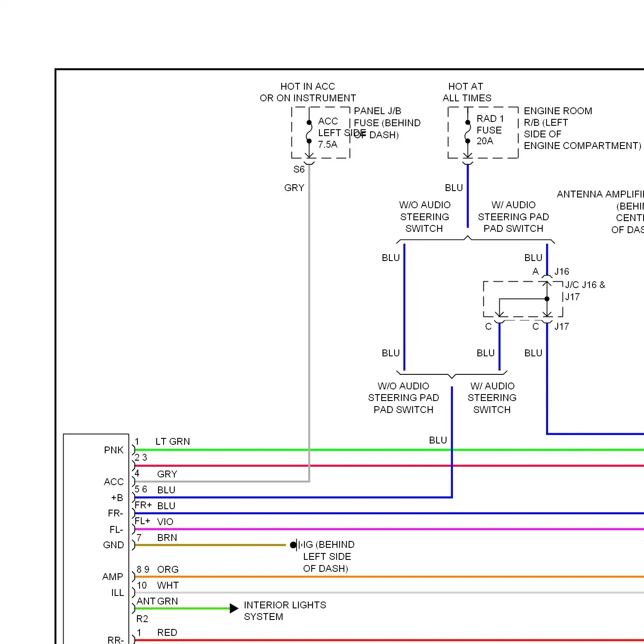Click the 'GRY' label below S6
Screen dimensions: 644x644
[x=294, y=188]
